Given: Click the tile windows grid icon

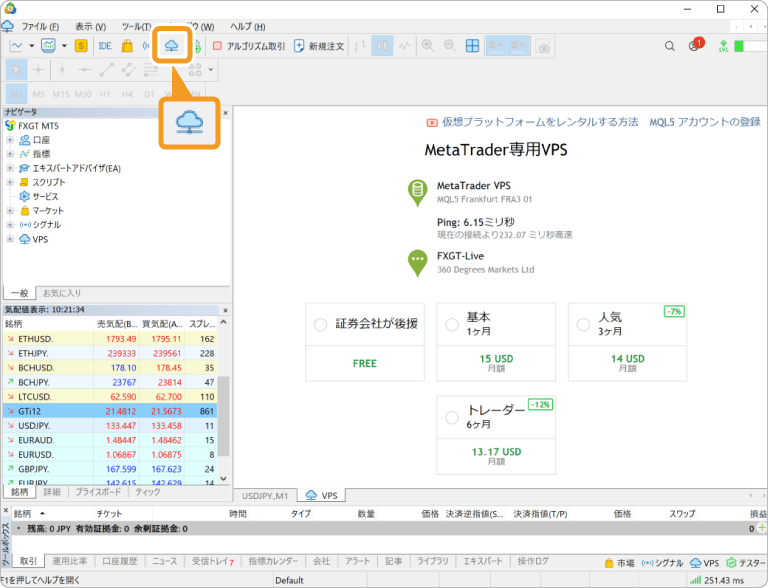Looking at the screenshot, I should point(472,46).
